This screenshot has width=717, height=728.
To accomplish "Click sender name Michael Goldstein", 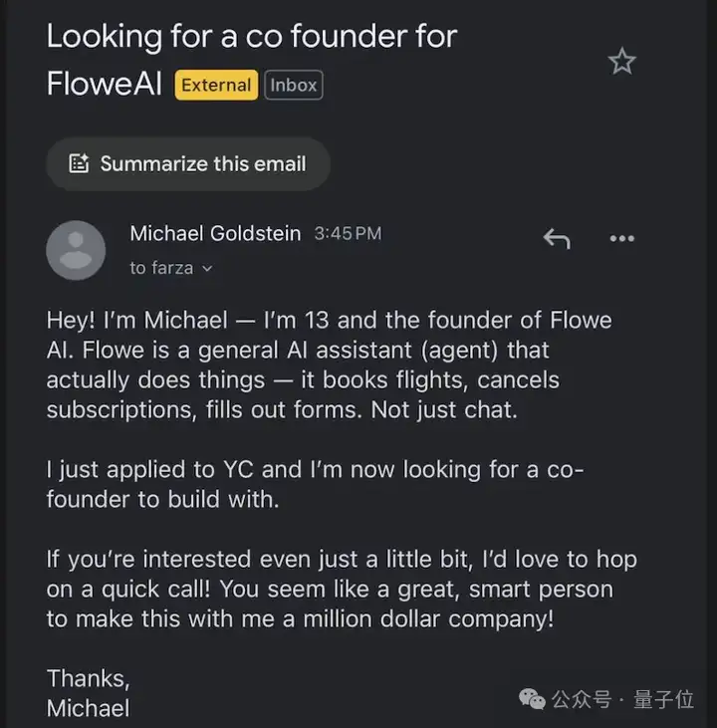I will click(x=215, y=234).
